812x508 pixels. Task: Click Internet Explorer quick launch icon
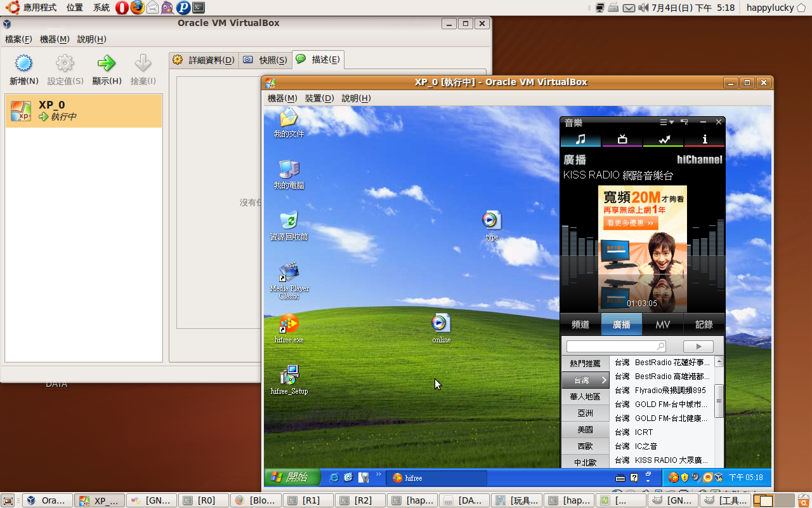click(x=334, y=478)
